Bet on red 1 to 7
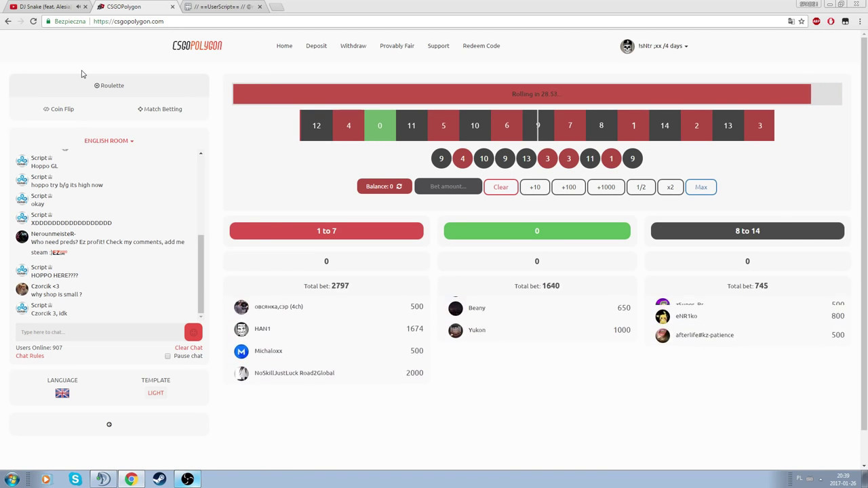The height and width of the screenshot is (488, 868). [326, 231]
